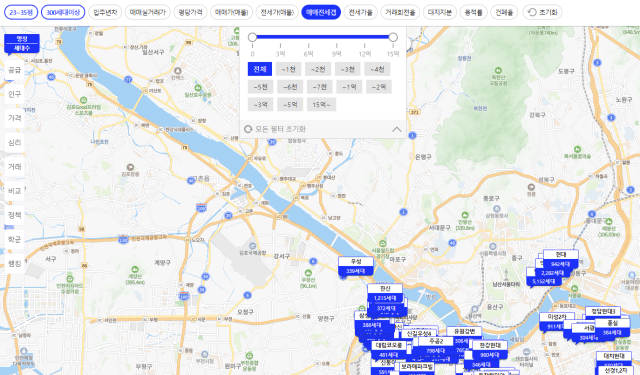Open the 입주년차 filter dropdown
The height and width of the screenshot is (375, 640).
105,12
